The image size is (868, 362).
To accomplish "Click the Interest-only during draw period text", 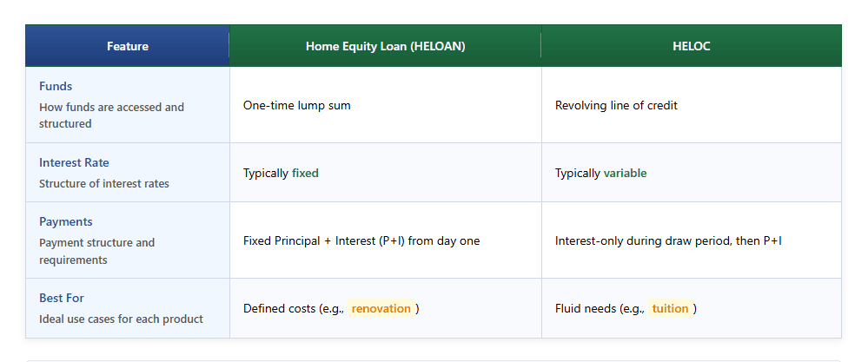I will (x=668, y=241).
